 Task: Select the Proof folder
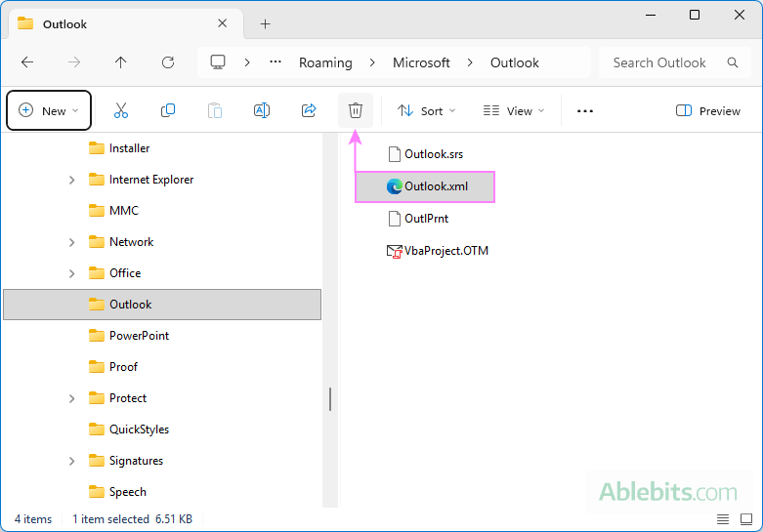tap(123, 367)
